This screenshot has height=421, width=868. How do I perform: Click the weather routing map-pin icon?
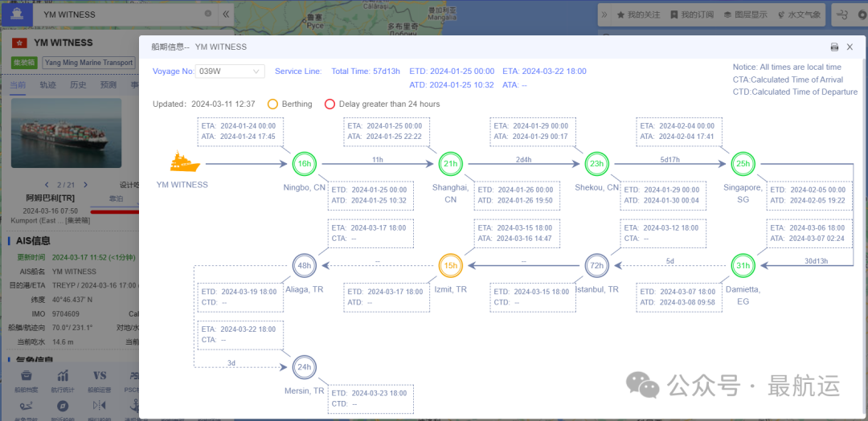[27, 407]
